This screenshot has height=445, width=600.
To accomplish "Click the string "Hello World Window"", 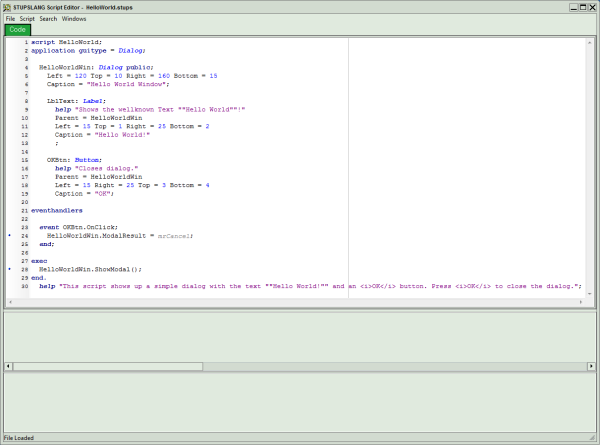I will pyautogui.click(x=127, y=84).
